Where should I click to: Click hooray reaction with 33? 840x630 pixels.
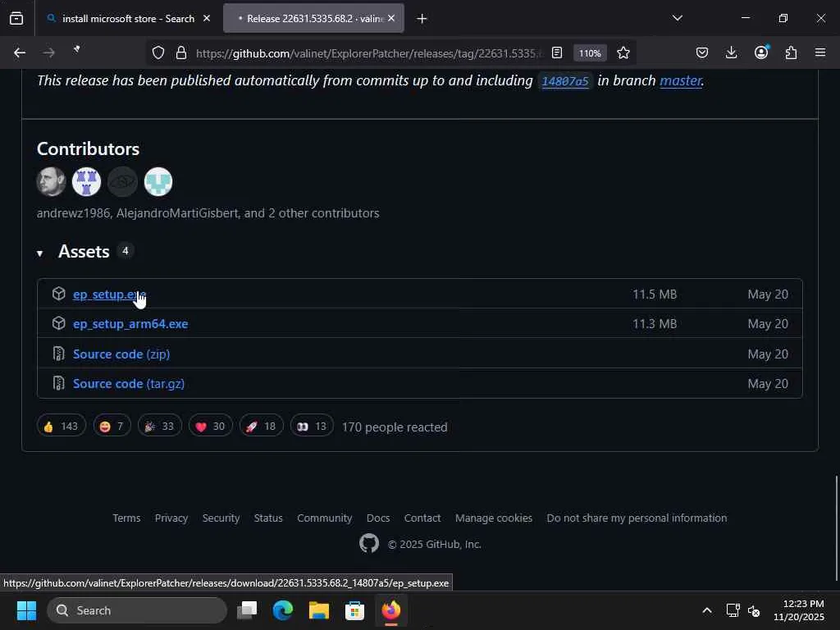[x=160, y=426]
